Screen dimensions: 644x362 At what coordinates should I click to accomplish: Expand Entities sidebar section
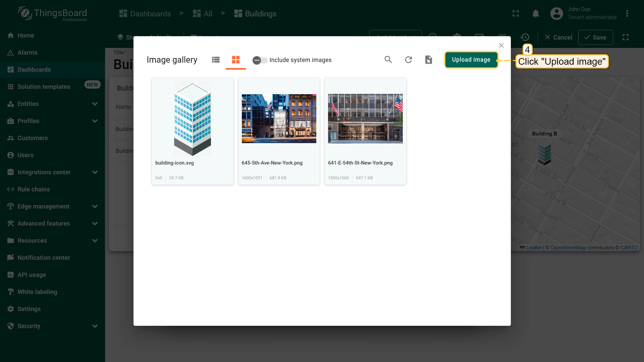point(95,104)
